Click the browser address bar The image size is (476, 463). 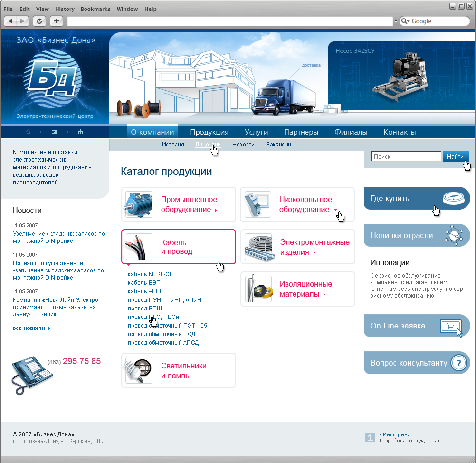(x=230, y=21)
